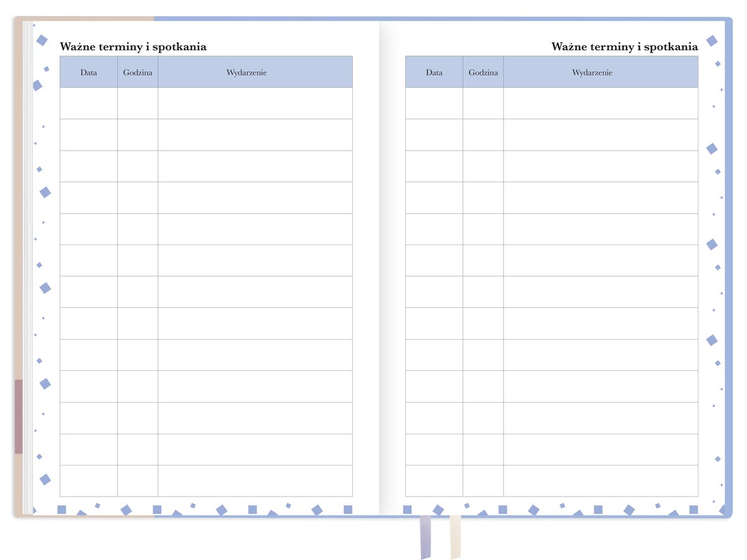Screen dimensions: 747x560
Task: Click the left page title 'Ważne terminy i spotkania'
Action: coord(133,47)
